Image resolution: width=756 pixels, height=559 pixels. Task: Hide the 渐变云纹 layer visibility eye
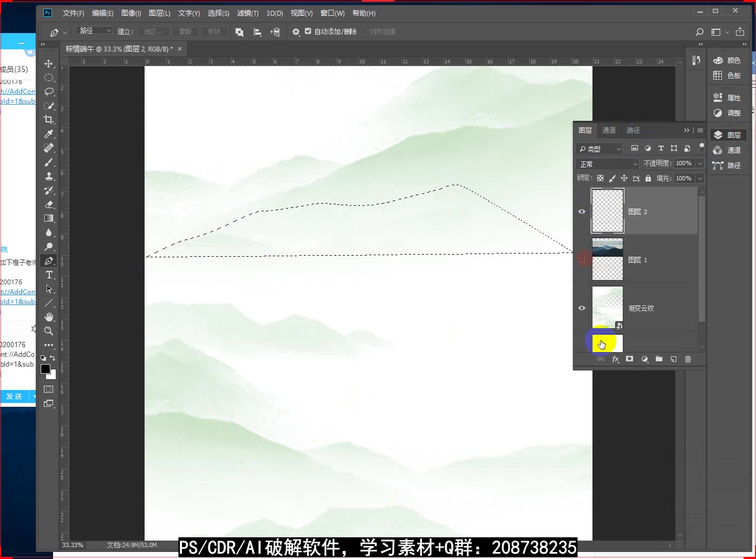[x=582, y=308]
